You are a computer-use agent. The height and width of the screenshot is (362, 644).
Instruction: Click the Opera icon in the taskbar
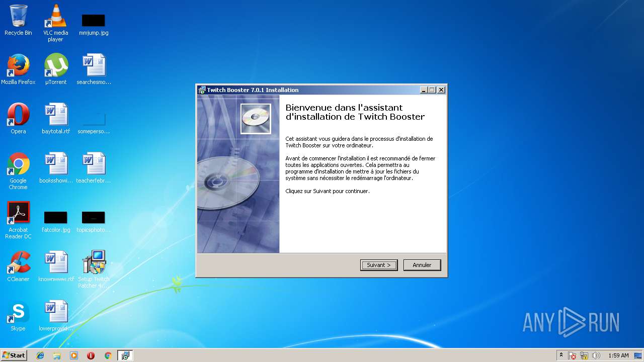tap(91, 355)
